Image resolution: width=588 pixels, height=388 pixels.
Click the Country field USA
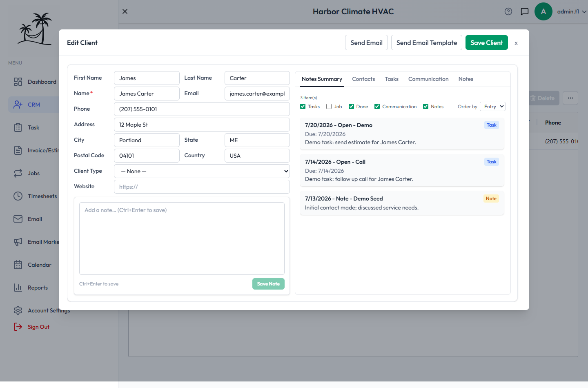tap(257, 156)
